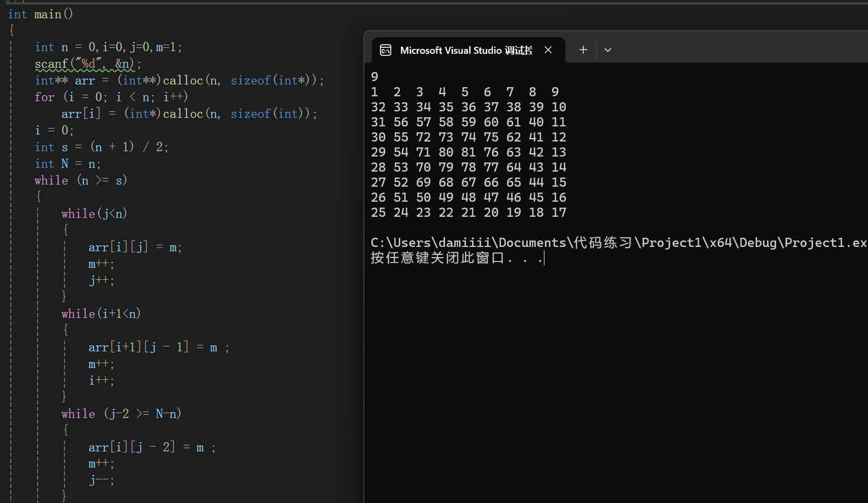Close the Microsoft Visual Studio console tab
Image resolution: width=868 pixels, height=503 pixels.
[x=548, y=50]
